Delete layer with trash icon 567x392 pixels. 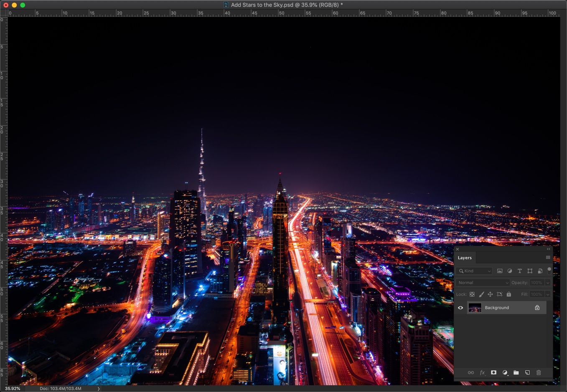tap(539, 372)
